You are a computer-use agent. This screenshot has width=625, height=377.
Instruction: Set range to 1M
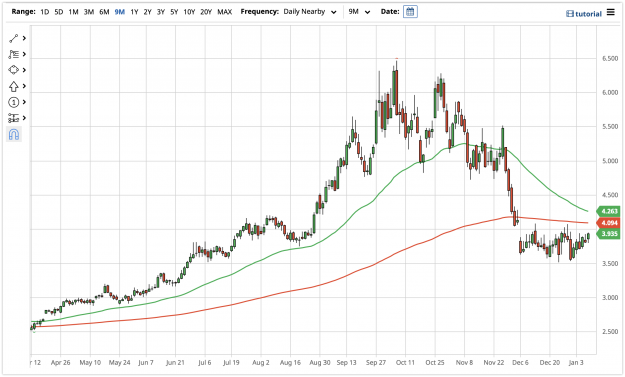click(x=73, y=12)
